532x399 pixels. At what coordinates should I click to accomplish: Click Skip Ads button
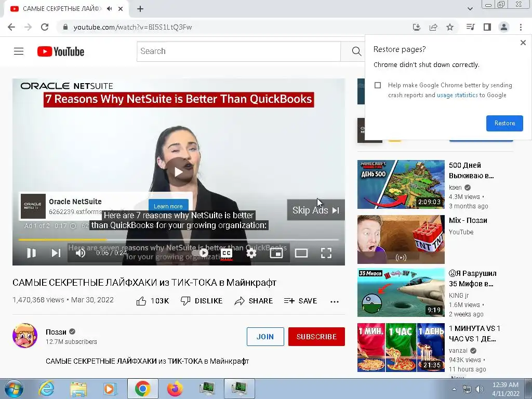[316, 210]
